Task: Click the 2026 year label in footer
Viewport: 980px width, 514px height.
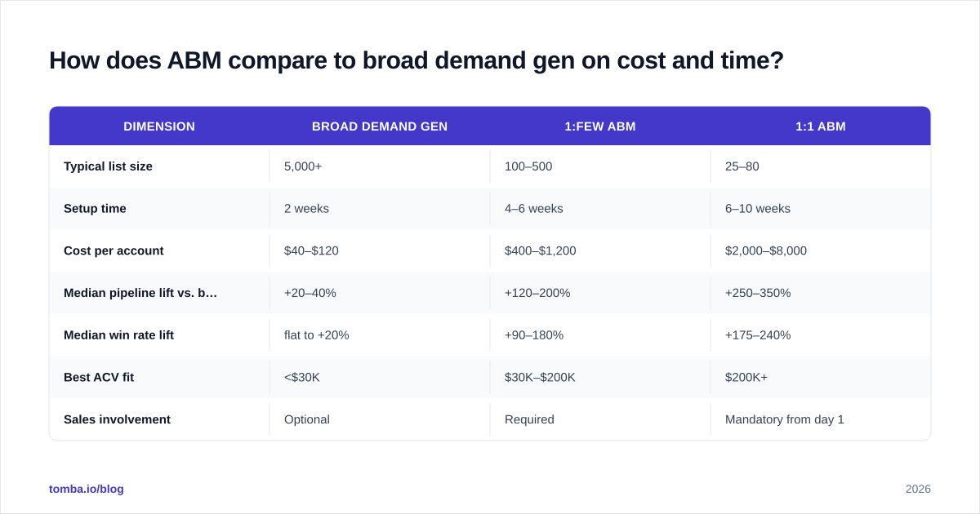Action: click(918, 489)
